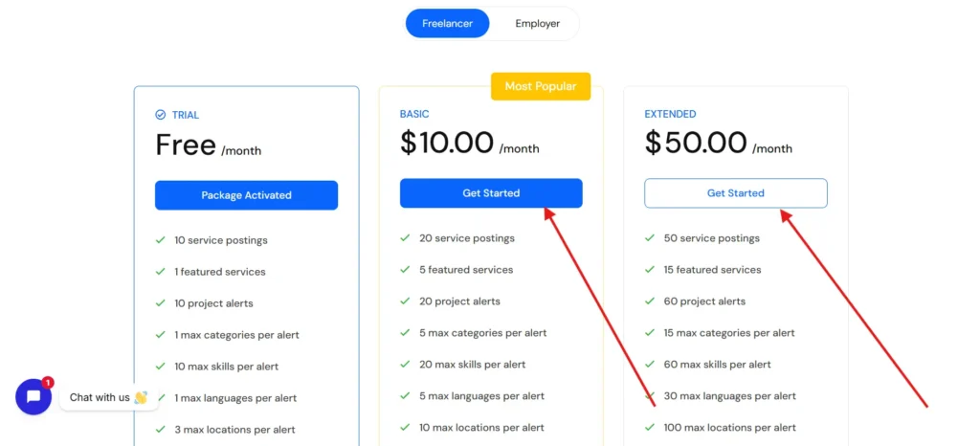
Task: Click checkmark beside 60 project alerts
Action: click(651, 301)
